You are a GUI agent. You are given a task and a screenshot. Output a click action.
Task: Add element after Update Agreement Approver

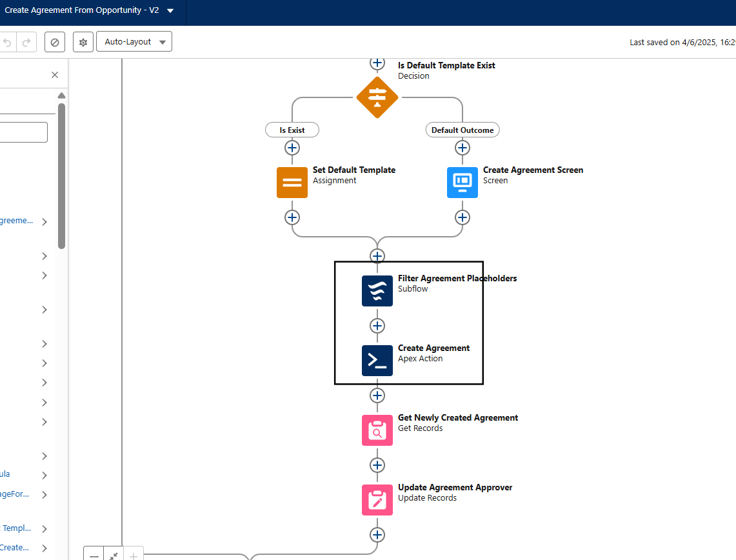click(377, 535)
